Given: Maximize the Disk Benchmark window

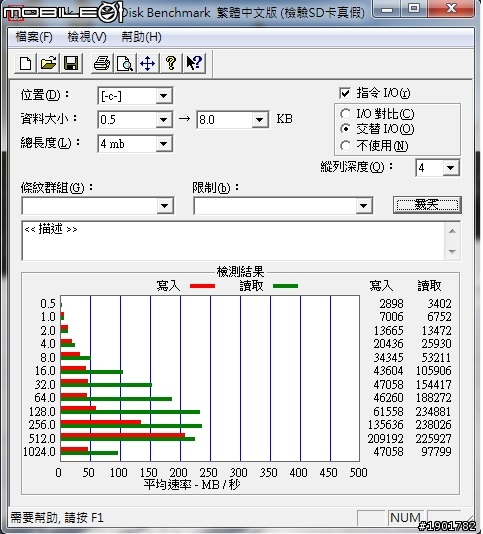Looking at the screenshot, I should (414, 9).
